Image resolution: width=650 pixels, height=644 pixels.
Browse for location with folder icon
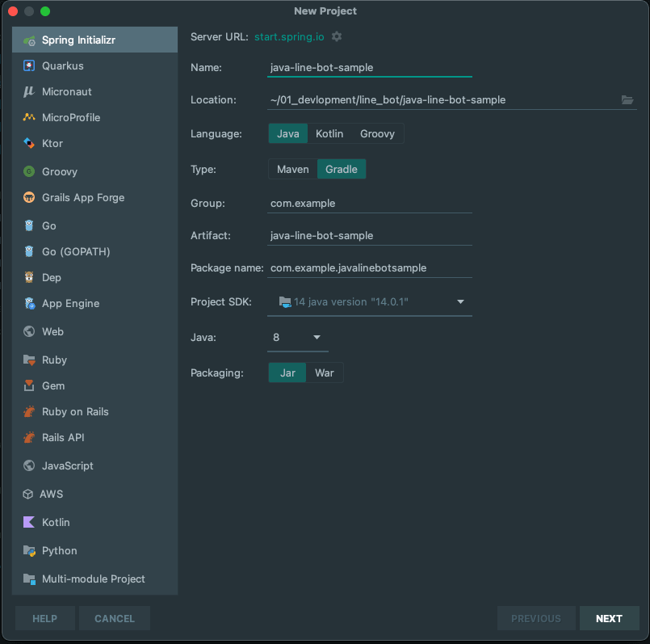tap(627, 99)
